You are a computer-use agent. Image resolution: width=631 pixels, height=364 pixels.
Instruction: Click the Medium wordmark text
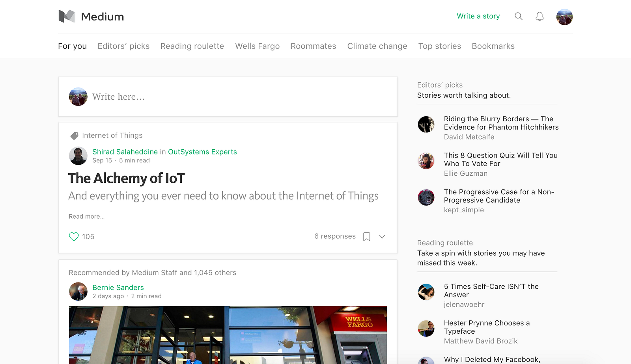click(103, 17)
